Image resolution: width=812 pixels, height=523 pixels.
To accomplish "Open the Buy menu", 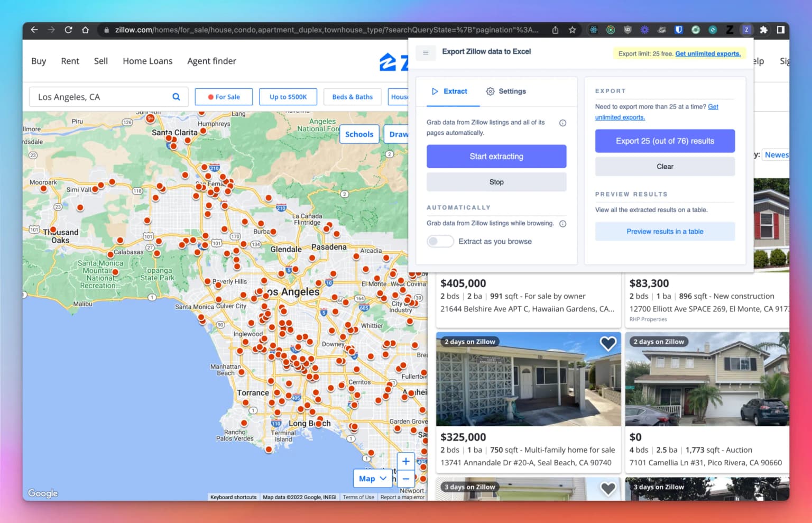I will point(39,61).
